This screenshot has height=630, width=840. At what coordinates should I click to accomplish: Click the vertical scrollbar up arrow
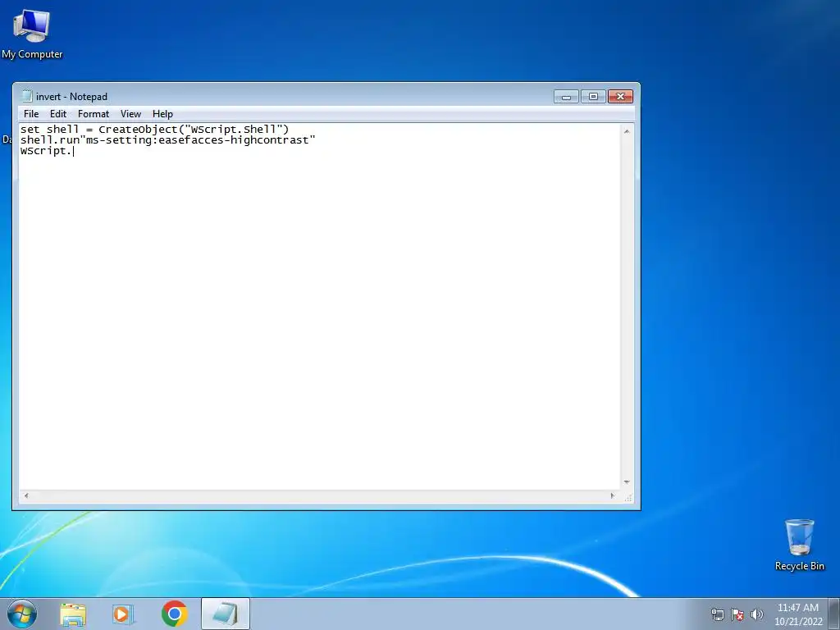coord(627,131)
